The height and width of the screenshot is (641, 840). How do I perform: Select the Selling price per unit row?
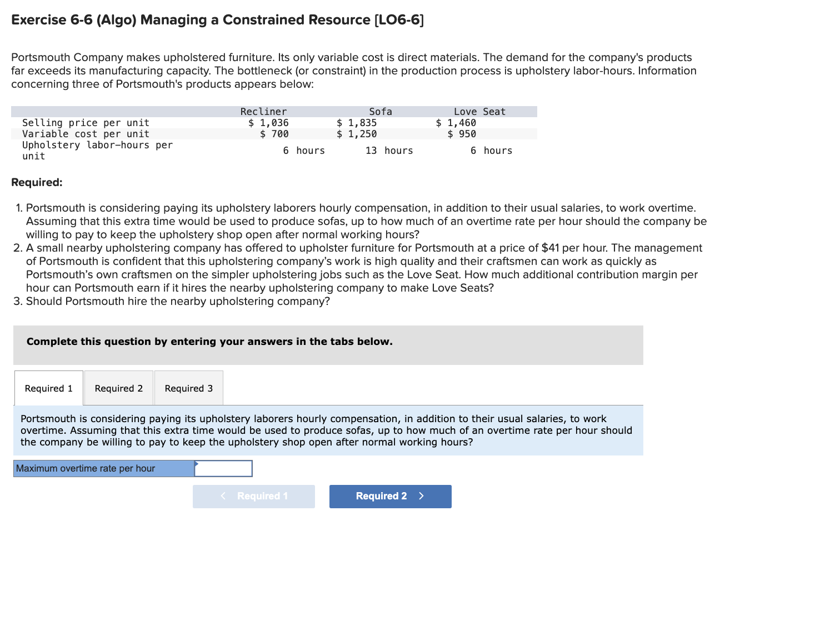[86, 123]
